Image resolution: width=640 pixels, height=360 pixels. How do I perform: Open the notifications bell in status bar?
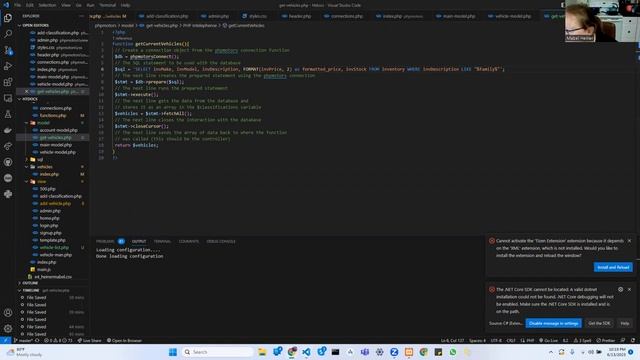(x=633, y=340)
